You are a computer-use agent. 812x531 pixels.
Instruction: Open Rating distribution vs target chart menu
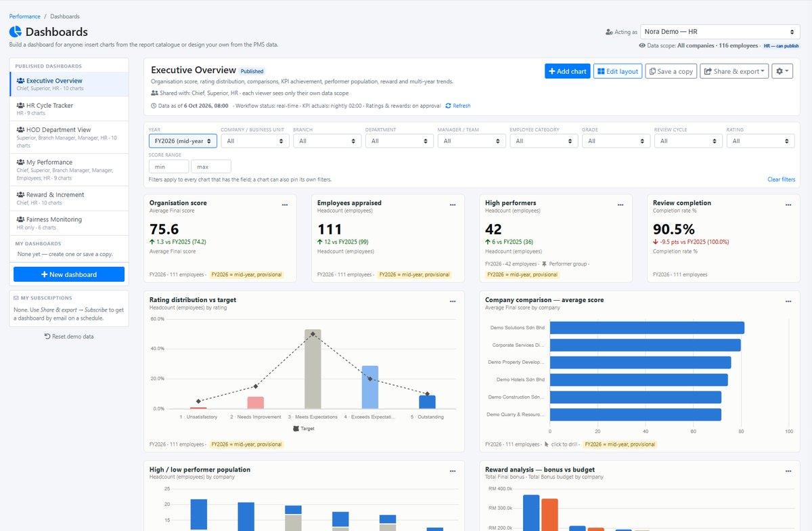pos(452,301)
